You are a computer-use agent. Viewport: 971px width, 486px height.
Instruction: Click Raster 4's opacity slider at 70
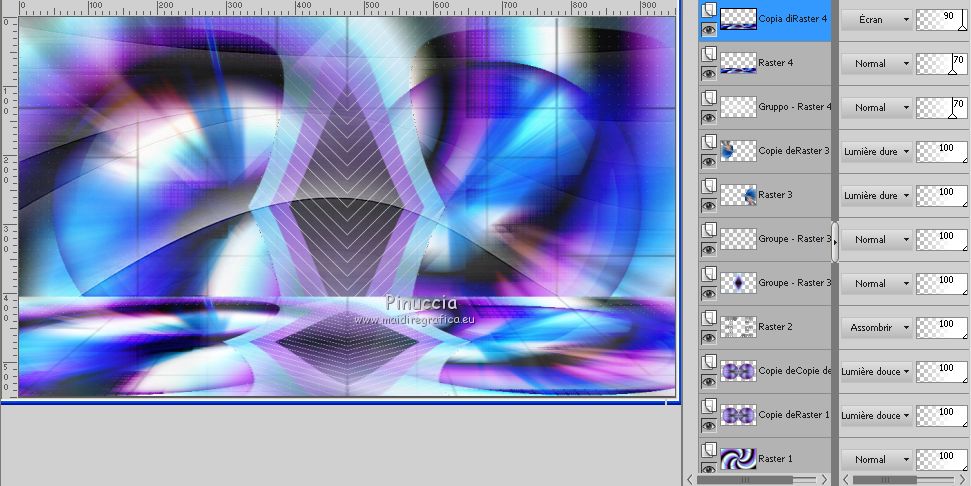(x=941, y=64)
